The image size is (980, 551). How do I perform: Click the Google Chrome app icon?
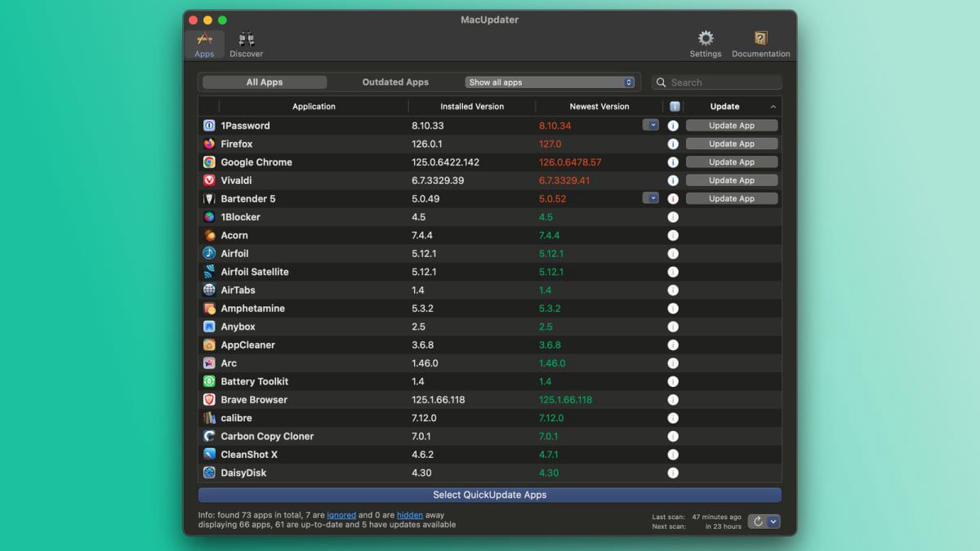pos(209,162)
